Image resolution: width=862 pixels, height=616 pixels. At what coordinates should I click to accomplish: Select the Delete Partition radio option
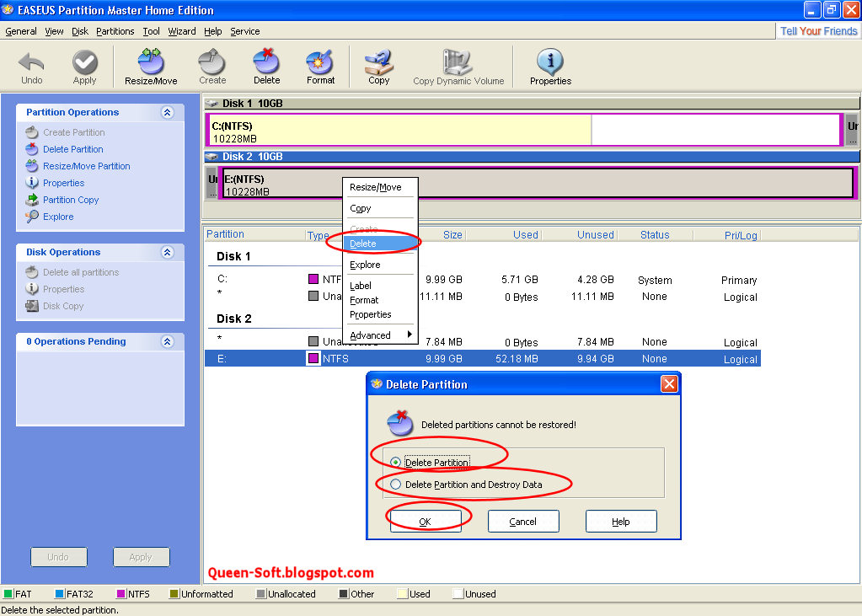pyautogui.click(x=395, y=462)
